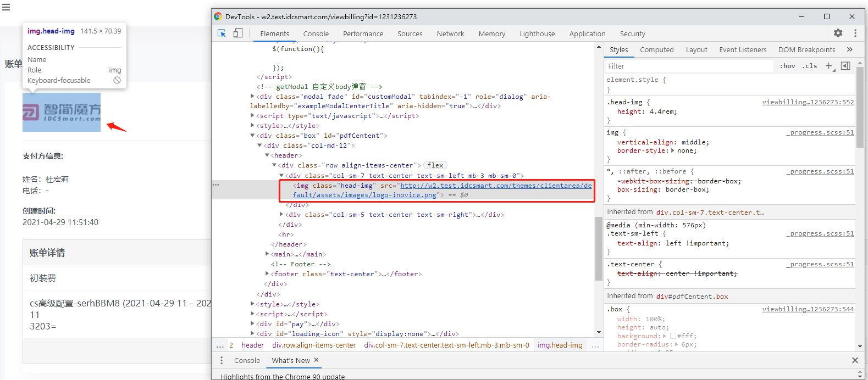Screen dimensions: 868x380
Task: Collapse the pdfCentent box div
Action: coord(253,136)
